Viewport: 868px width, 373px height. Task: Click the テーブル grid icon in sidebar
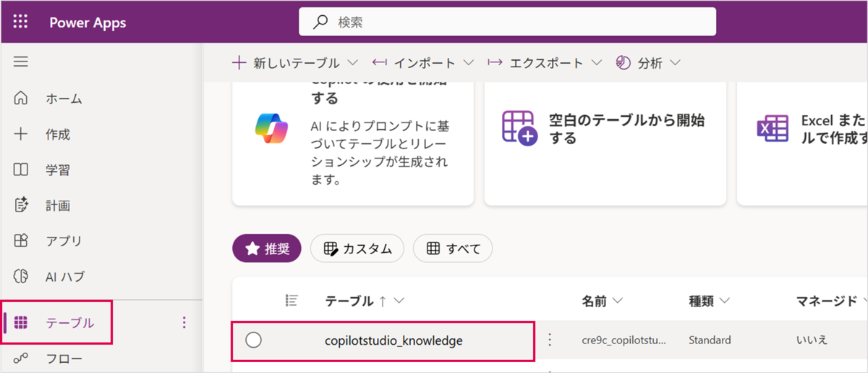tap(21, 323)
